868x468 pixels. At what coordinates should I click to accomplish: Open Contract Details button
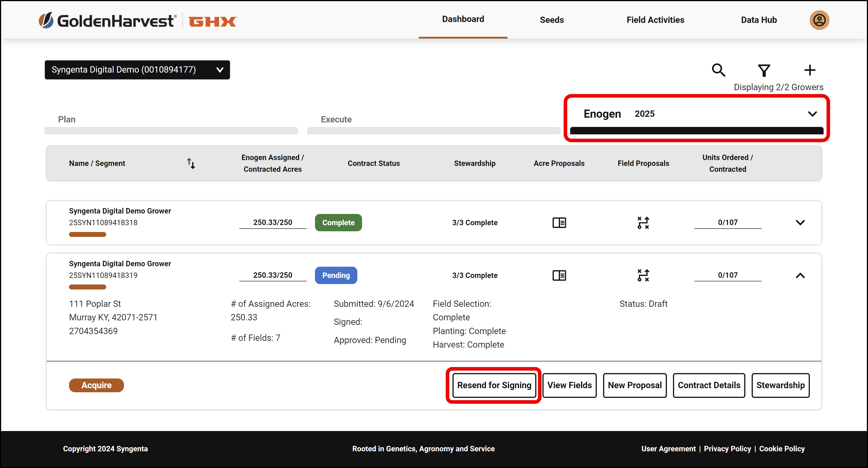709,385
